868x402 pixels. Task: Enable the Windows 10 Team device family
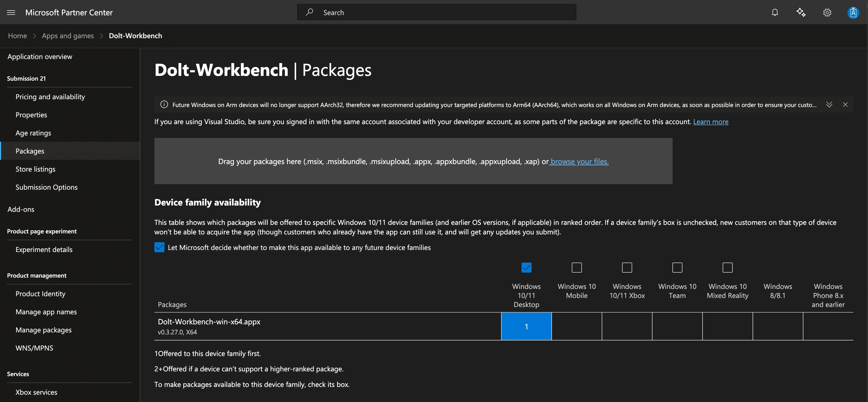(677, 267)
